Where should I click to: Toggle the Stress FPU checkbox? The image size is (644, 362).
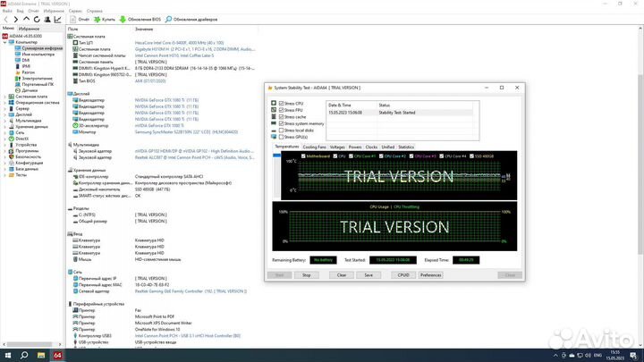(282, 110)
